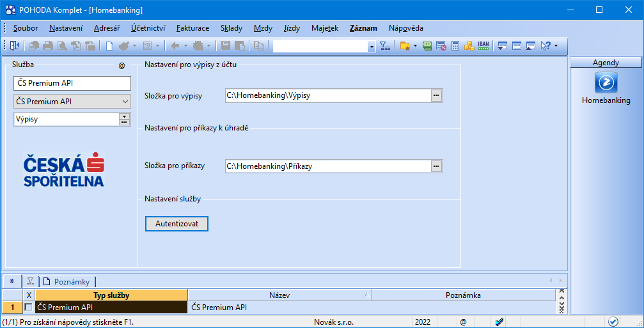Expand the QR code icon dropdown arrow
This screenshot has width=644, height=328.
pyautogui.click(x=158, y=46)
